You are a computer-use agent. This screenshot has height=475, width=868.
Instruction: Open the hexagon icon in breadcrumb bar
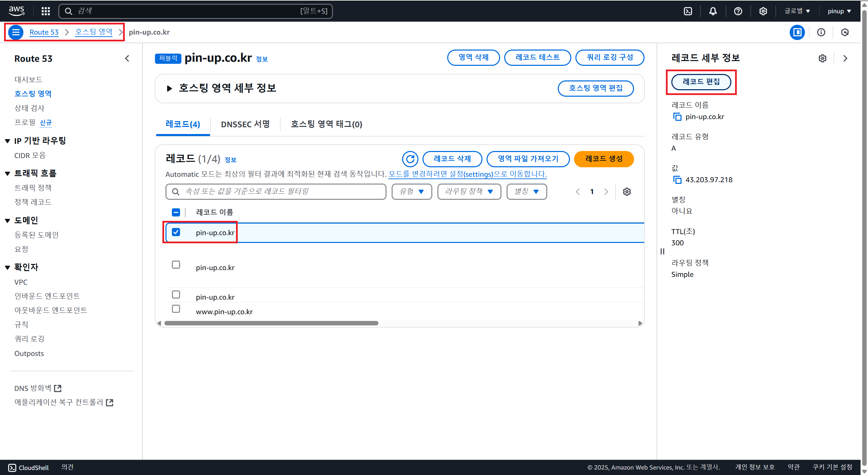coord(845,32)
